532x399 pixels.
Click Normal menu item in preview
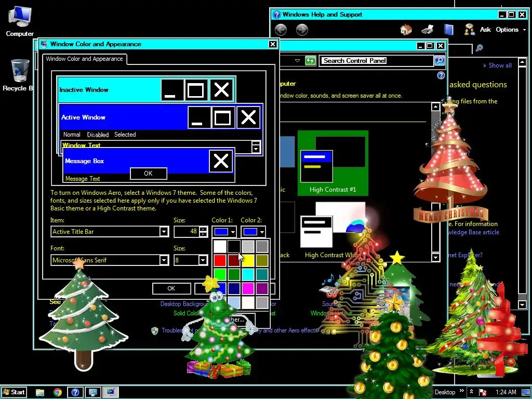pos(72,135)
